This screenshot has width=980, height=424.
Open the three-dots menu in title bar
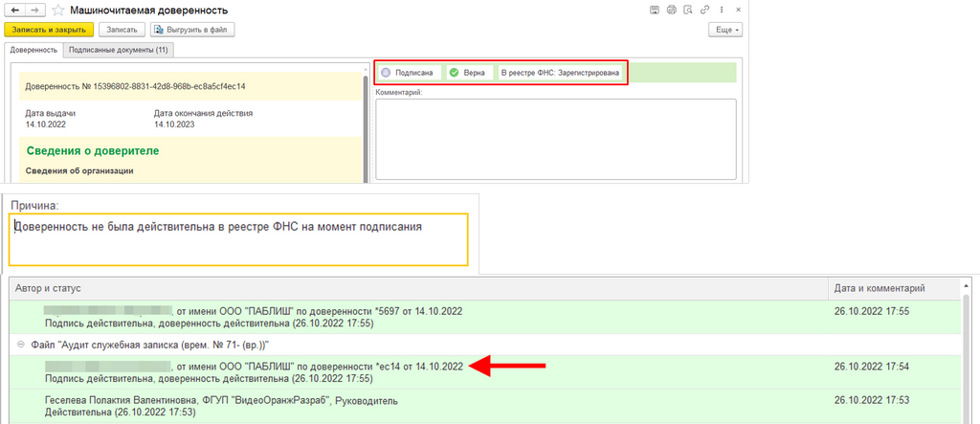722,10
